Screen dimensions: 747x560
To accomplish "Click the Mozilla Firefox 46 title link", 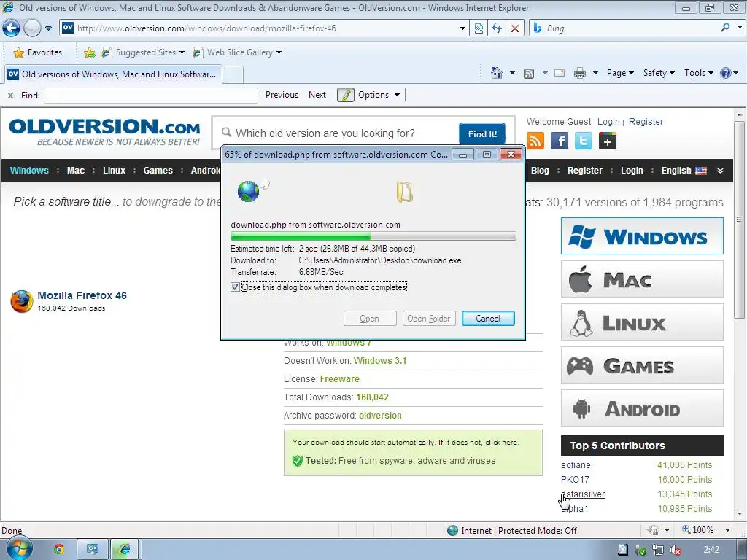I will 82,295.
